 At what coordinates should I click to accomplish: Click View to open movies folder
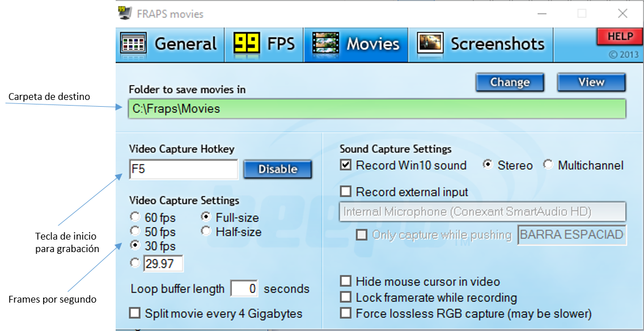591,82
